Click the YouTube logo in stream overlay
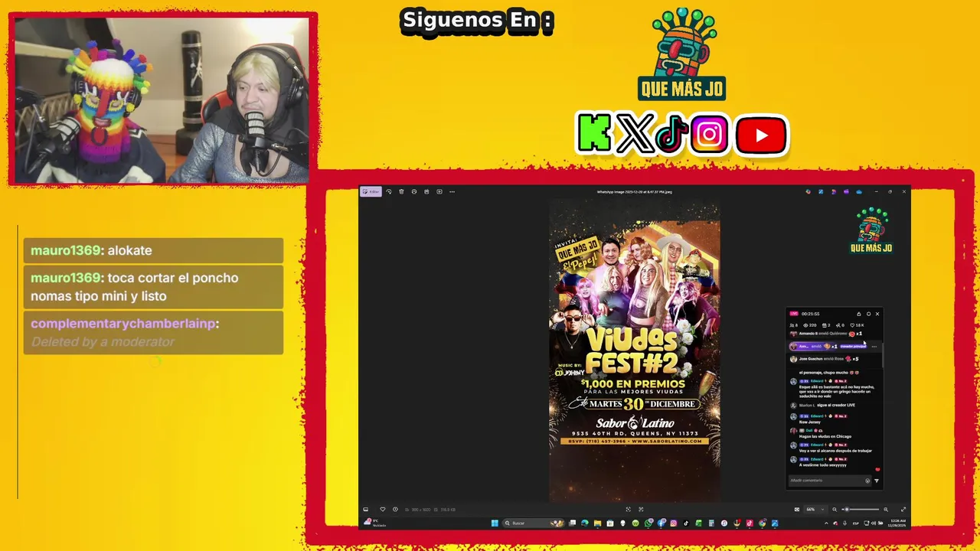 coord(761,135)
